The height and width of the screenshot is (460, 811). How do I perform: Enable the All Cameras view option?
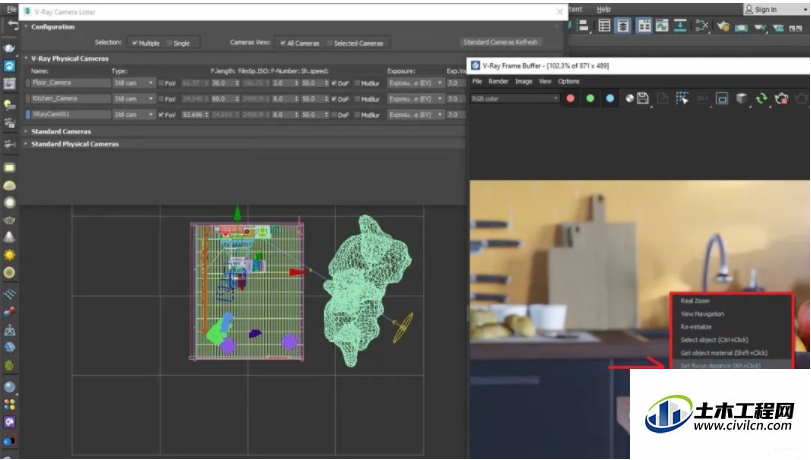[300, 43]
